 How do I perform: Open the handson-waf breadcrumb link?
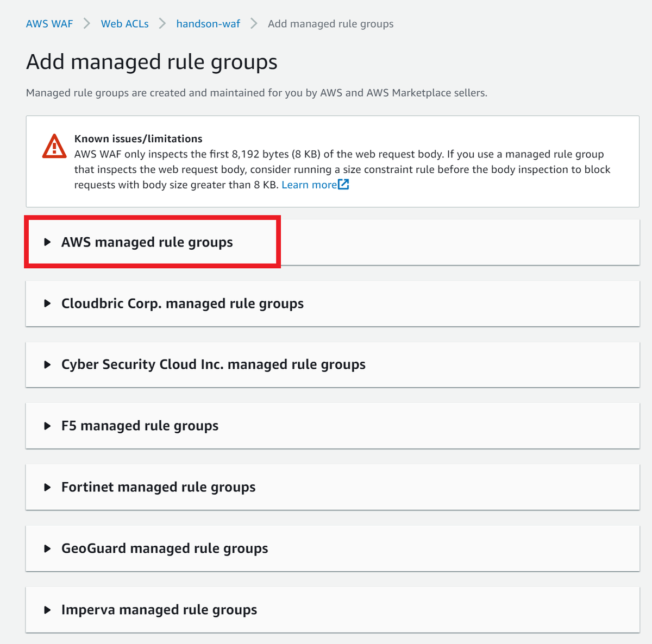(208, 24)
